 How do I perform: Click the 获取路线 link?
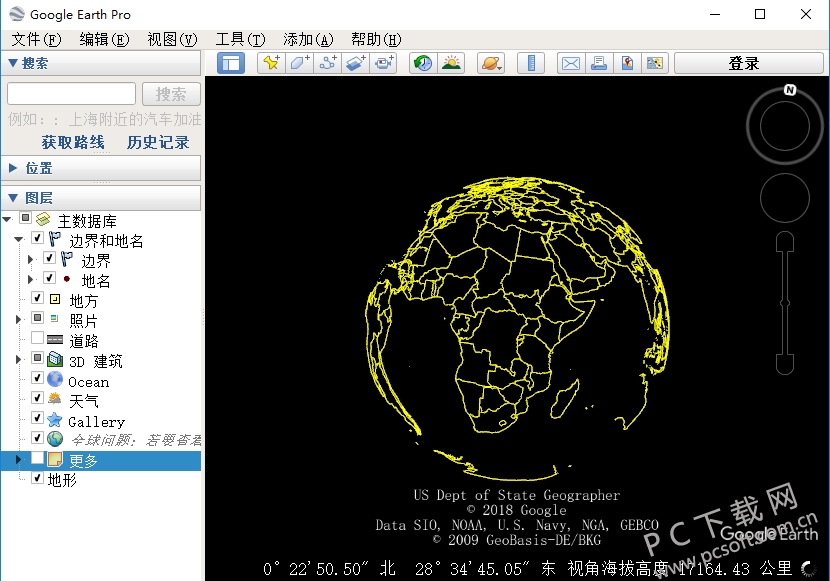(x=73, y=142)
